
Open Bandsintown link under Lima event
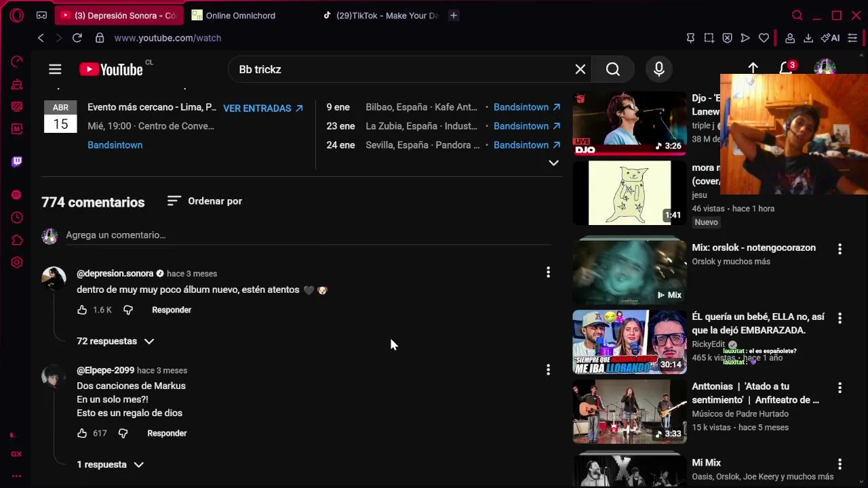click(115, 145)
